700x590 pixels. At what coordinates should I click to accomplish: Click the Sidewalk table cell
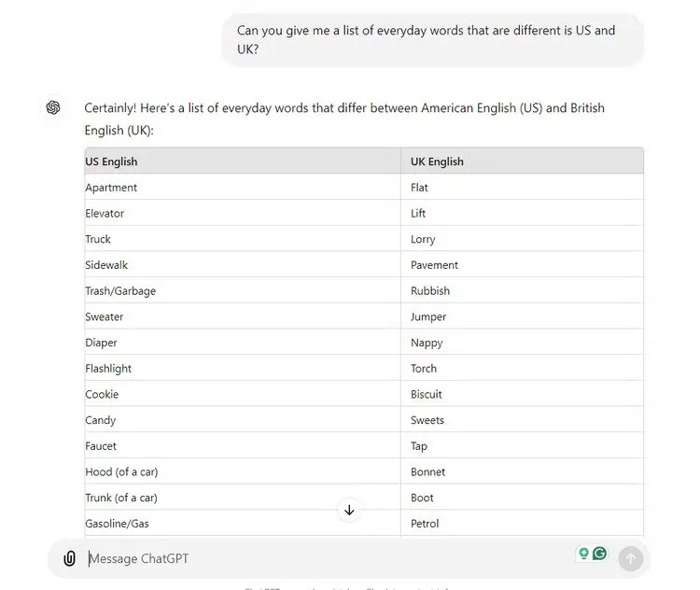click(x=106, y=265)
